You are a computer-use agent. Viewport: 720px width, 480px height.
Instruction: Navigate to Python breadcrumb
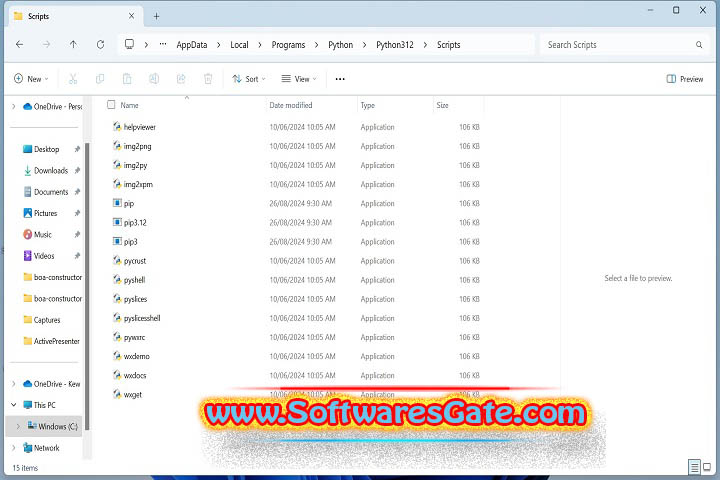(341, 45)
